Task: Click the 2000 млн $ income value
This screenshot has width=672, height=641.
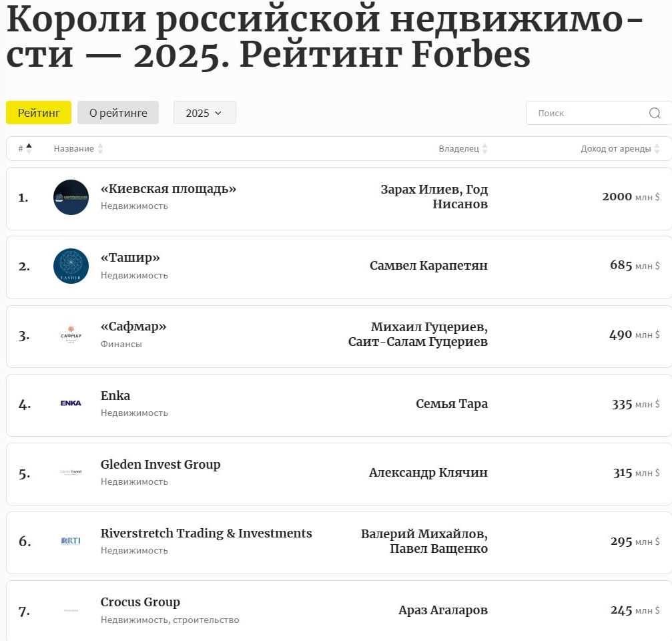Action: click(x=631, y=196)
